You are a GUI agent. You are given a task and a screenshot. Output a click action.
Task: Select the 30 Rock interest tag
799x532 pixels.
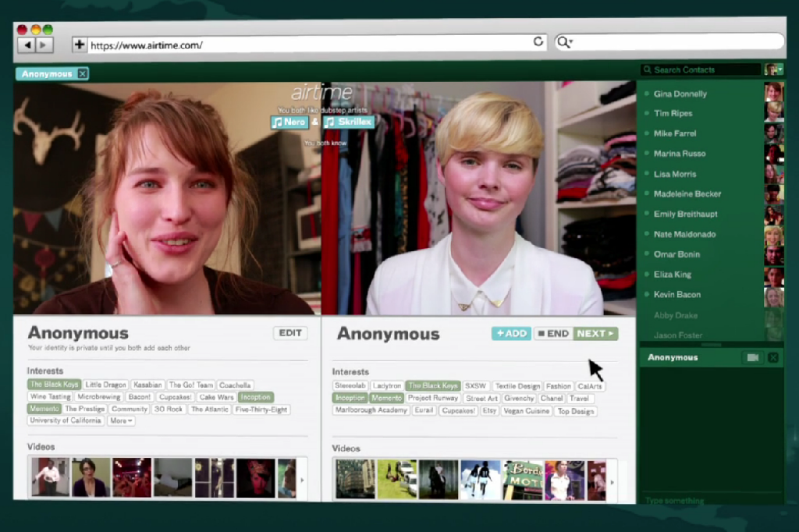pyautogui.click(x=169, y=410)
